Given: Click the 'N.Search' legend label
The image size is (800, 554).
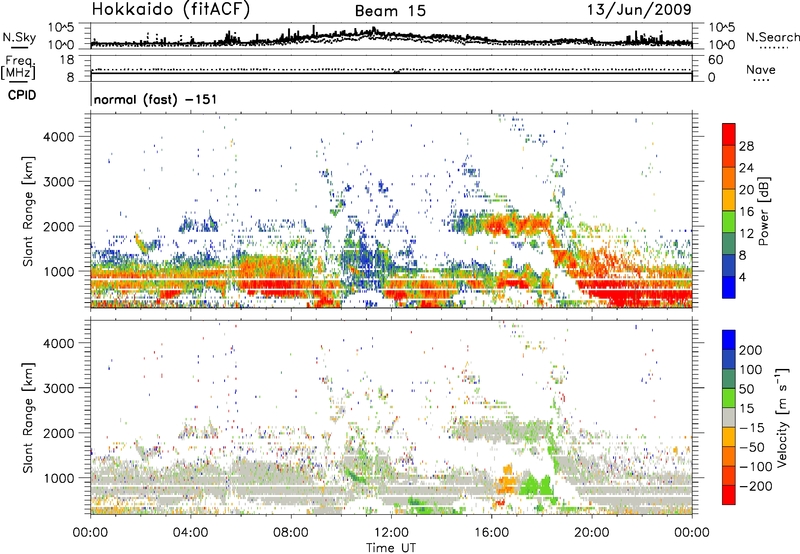Looking at the screenshot, I should (x=772, y=37).
